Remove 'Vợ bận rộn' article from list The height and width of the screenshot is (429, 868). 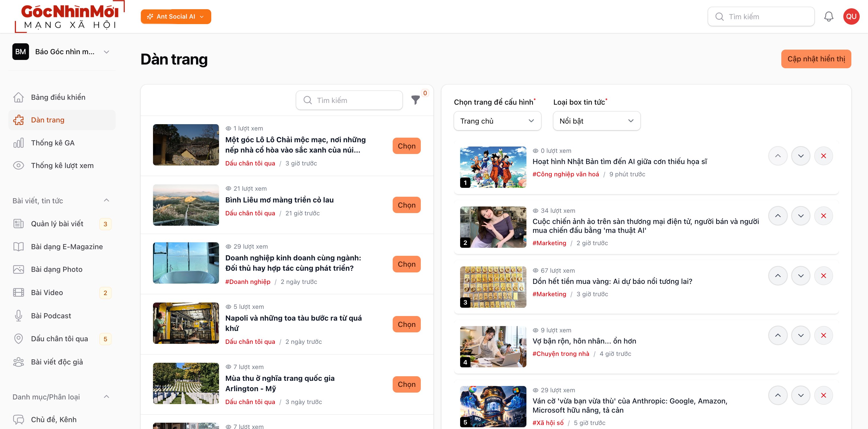824,336
